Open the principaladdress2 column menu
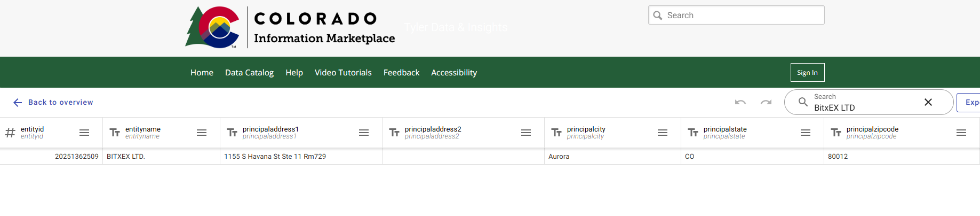Viewport: 980px width, 216px height. click(x=526, y=133)
